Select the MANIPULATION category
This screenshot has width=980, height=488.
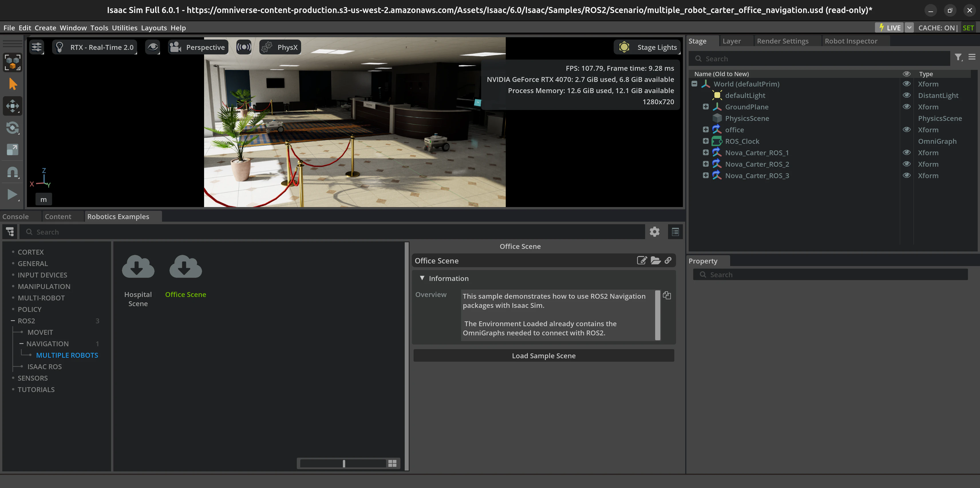[x=44, y=286]
